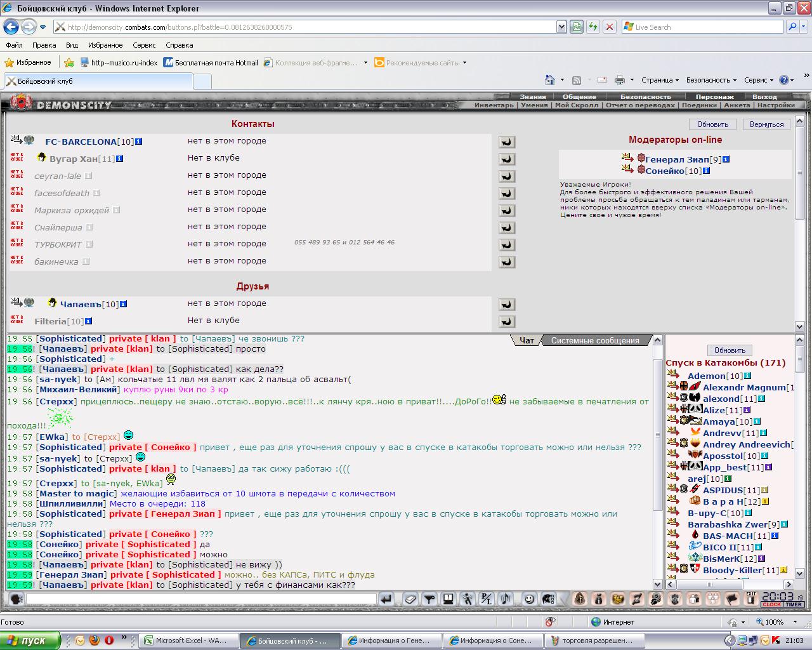Click the reply arrow button for ТУРБОКРИТ
Viewport: 812px width, 650px height.
[x=506, y=245]
